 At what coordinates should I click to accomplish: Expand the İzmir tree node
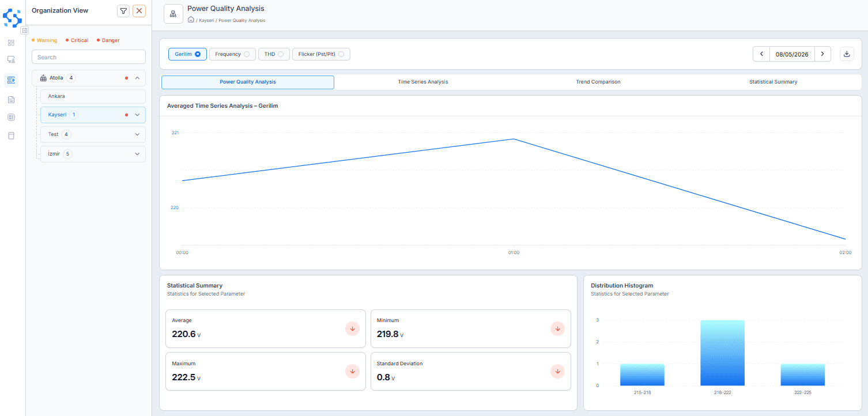pyautogui.click(x=137, y=154)
